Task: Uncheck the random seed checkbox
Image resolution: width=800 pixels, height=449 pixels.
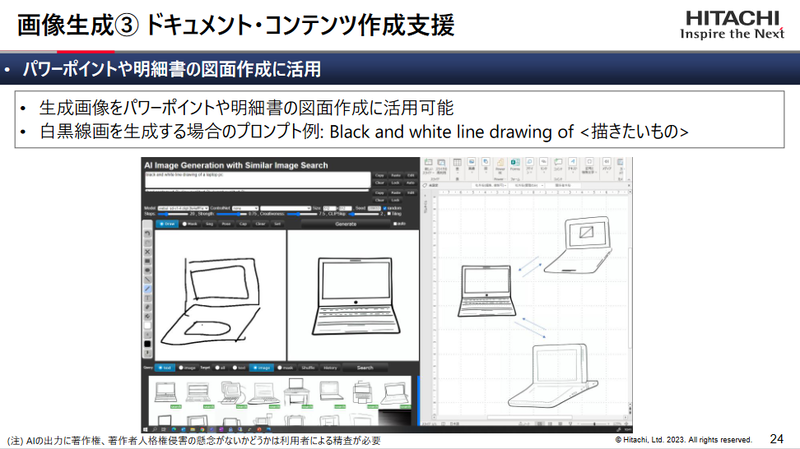Action: 384,208
